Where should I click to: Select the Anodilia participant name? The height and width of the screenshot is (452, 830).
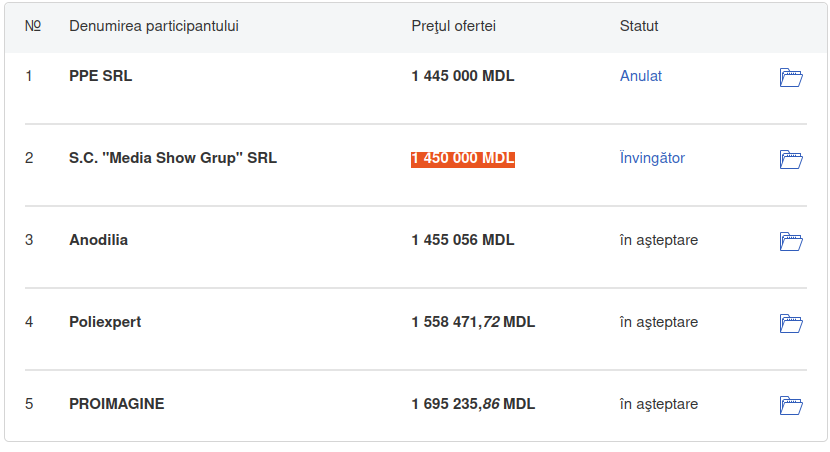(x=99, y=240)
